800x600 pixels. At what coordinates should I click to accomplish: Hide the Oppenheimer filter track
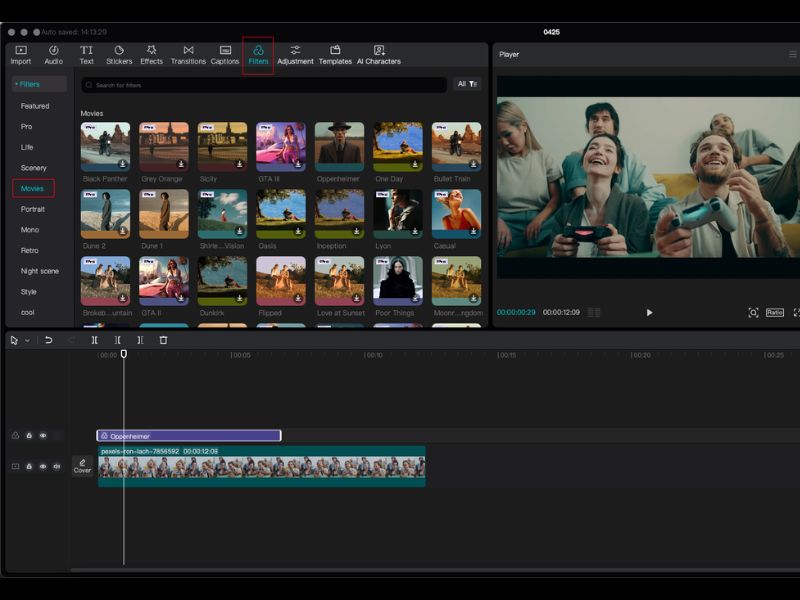(43, 435)
